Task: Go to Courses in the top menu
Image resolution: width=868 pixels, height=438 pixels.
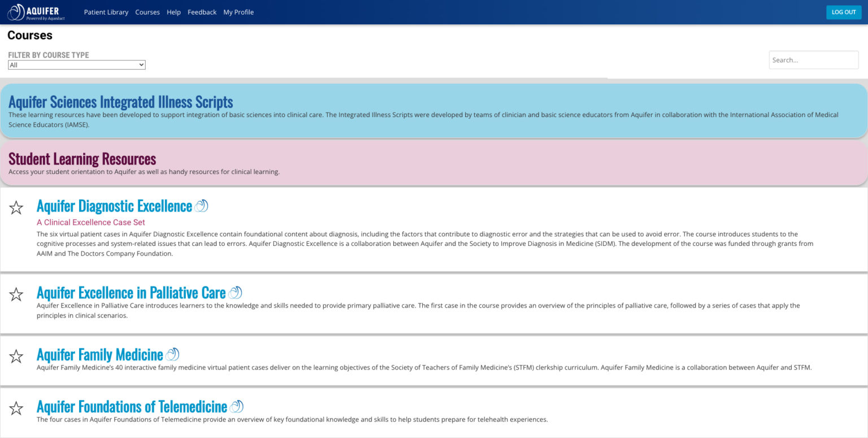Action: click(147, 12)
